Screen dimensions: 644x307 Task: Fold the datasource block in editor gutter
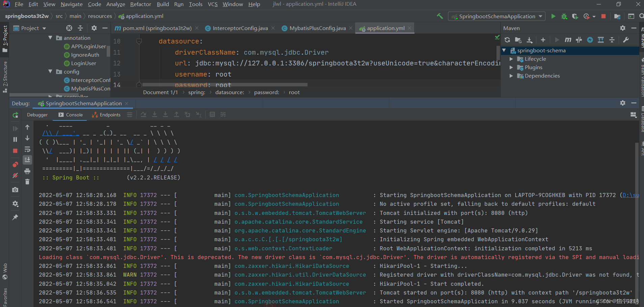tap(139, 41)
